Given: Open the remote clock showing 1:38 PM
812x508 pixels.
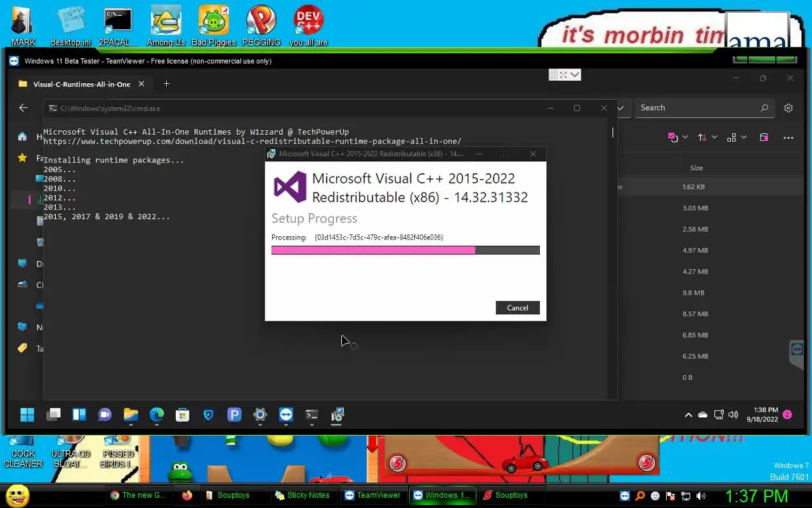Looking at the screenshot, I should [762, 415].
